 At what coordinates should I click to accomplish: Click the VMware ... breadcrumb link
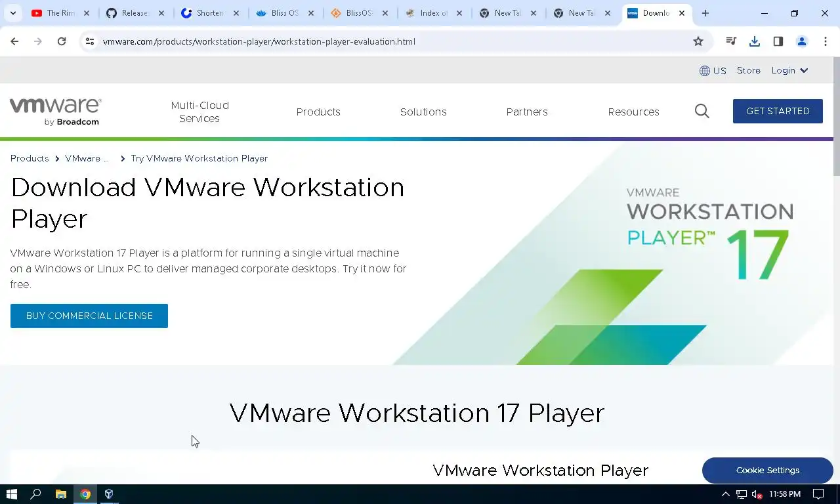pyautogui.click(x=87, y=158)
